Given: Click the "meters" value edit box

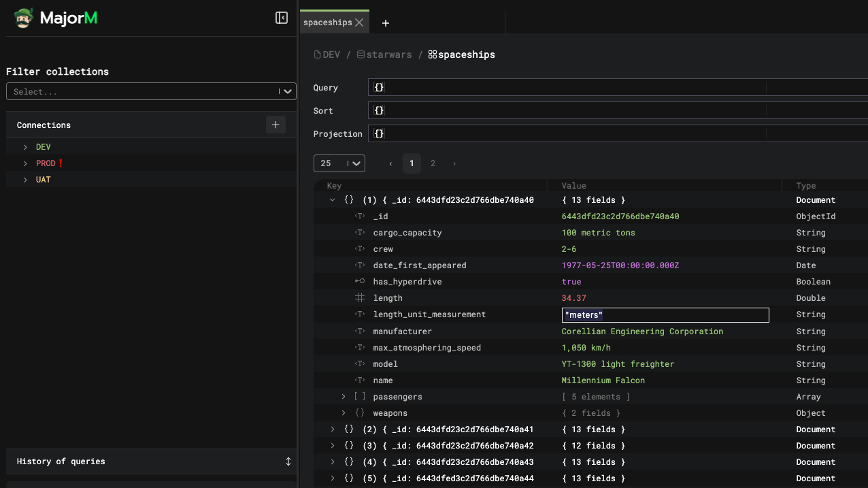Looking at the screenshot, I should tap(665, 315).
